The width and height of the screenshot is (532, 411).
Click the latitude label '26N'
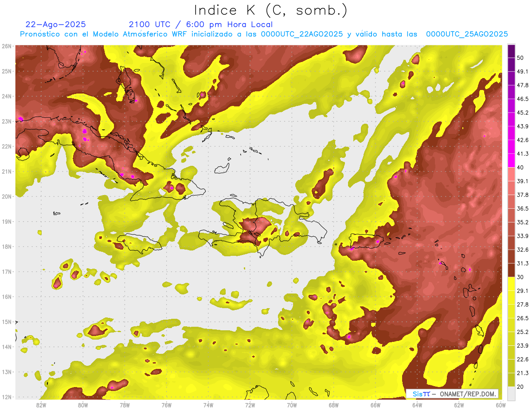pos(7,46)
